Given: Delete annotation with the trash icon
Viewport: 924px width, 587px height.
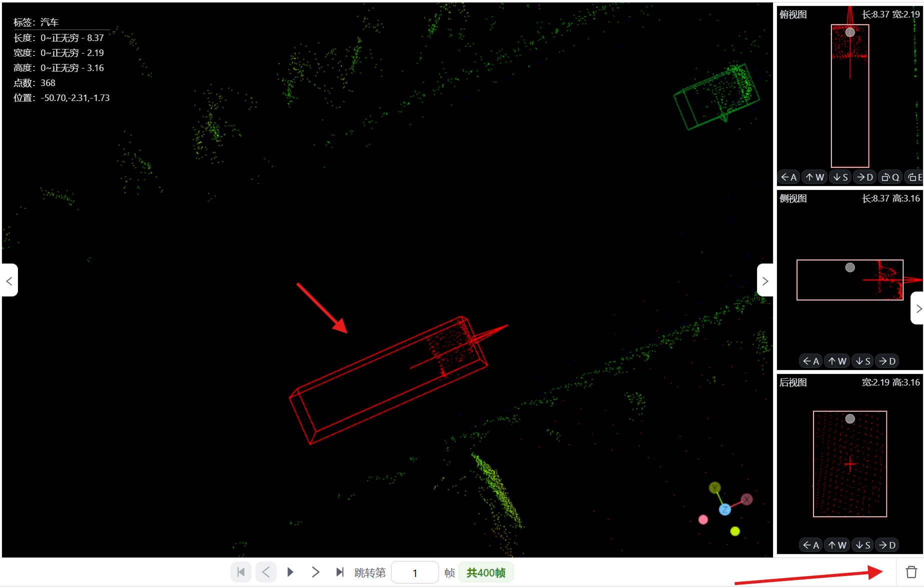Looking at the screenshot, I should 911,572.
